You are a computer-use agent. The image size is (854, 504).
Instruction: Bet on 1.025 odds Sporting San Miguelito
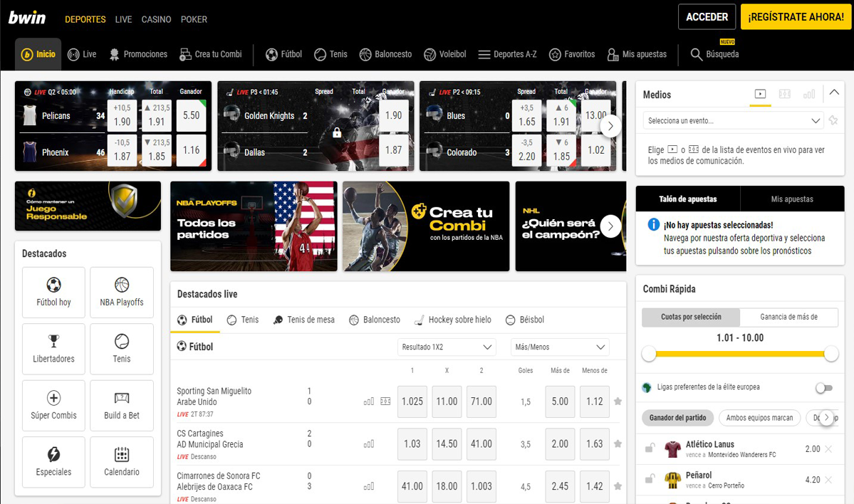pyautogui.click(x=412, y=401)
